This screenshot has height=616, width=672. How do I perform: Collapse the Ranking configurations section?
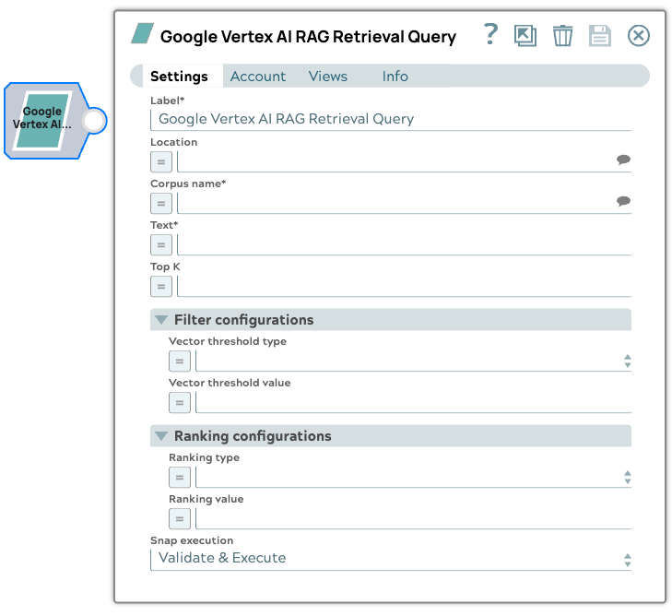click(x=161, y=436)
